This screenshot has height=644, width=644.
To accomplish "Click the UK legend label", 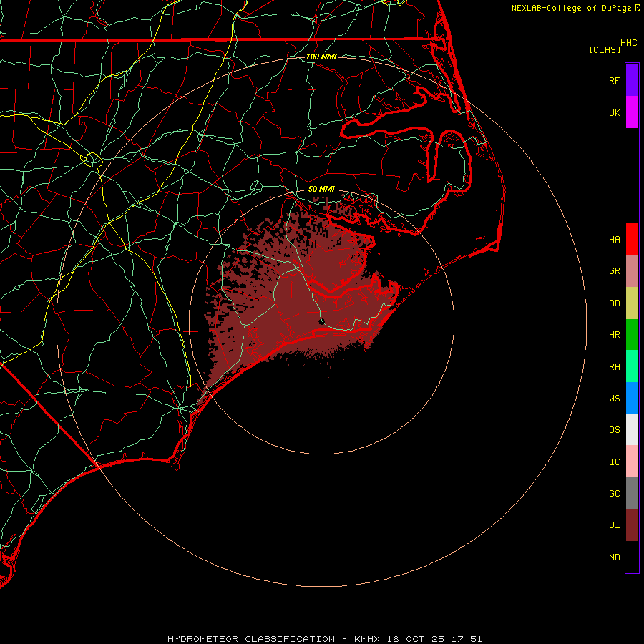I will [615, 112].
